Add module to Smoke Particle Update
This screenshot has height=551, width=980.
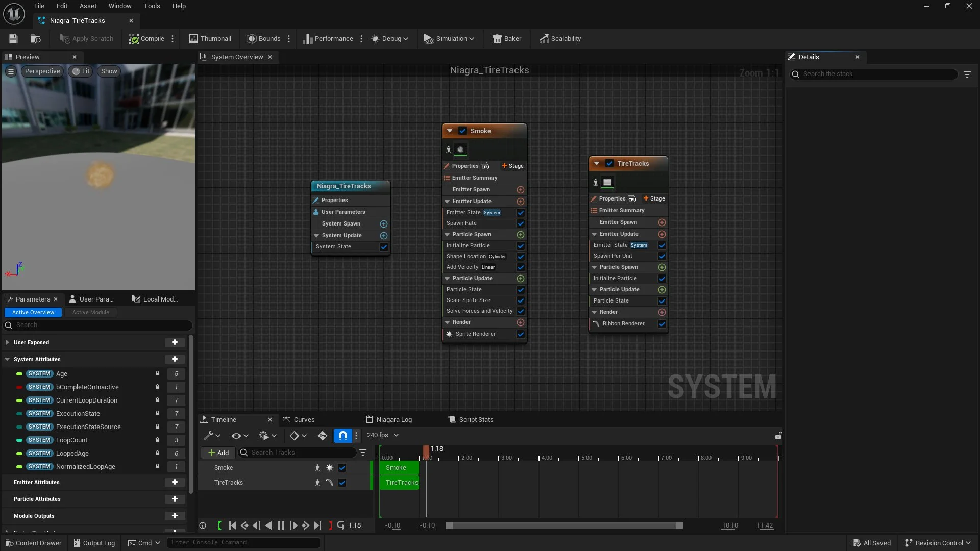[520, 279]
